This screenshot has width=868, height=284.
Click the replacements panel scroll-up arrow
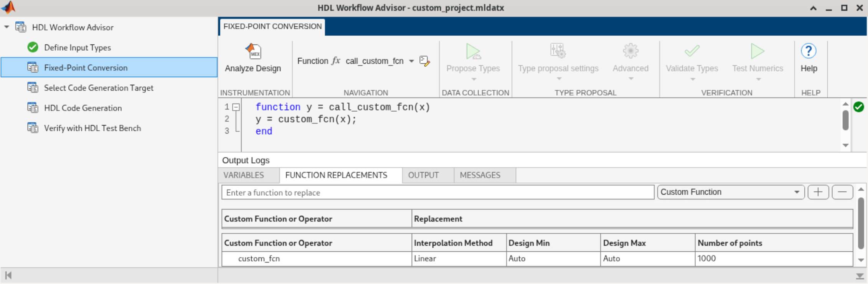tap(861, 189)
